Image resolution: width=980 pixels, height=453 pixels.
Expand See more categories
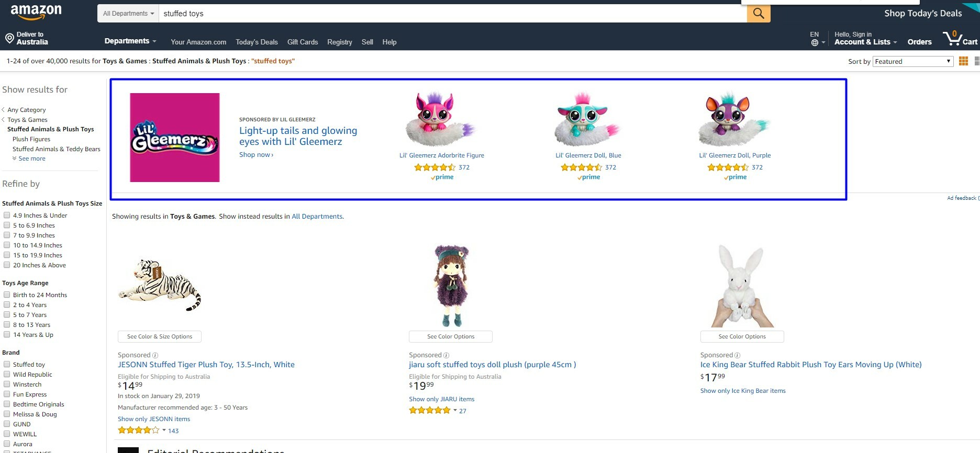[31, 158]
